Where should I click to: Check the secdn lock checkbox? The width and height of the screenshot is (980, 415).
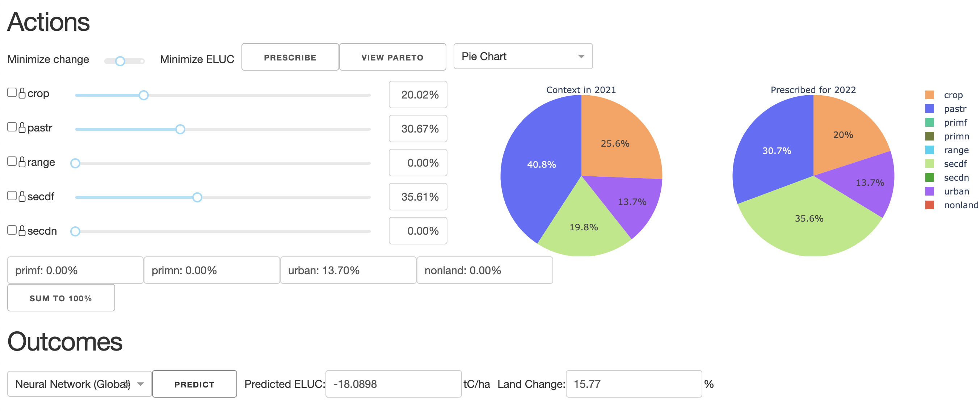[x=12, y=230]
